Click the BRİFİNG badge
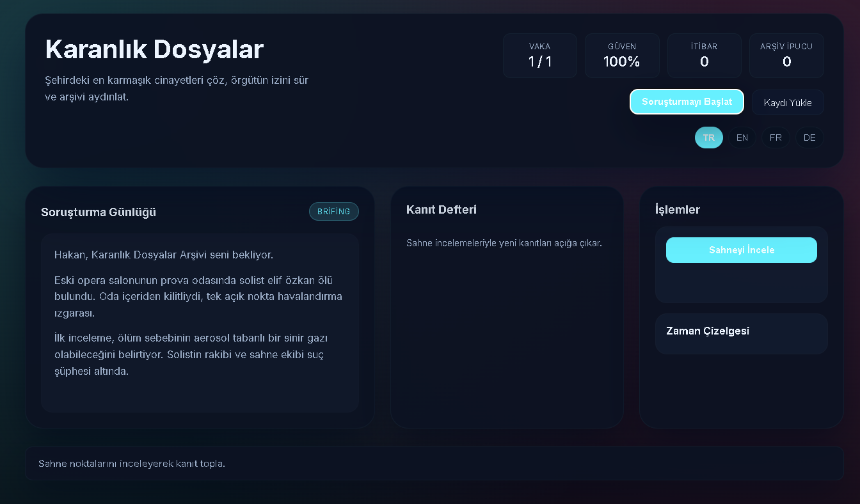 pyautogui.click(x=333, y=212)
